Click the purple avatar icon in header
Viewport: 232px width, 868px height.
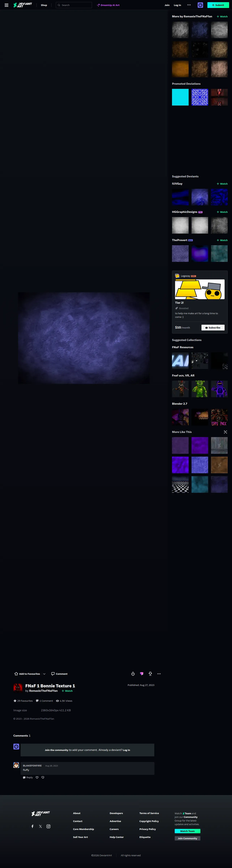point(200,5)
